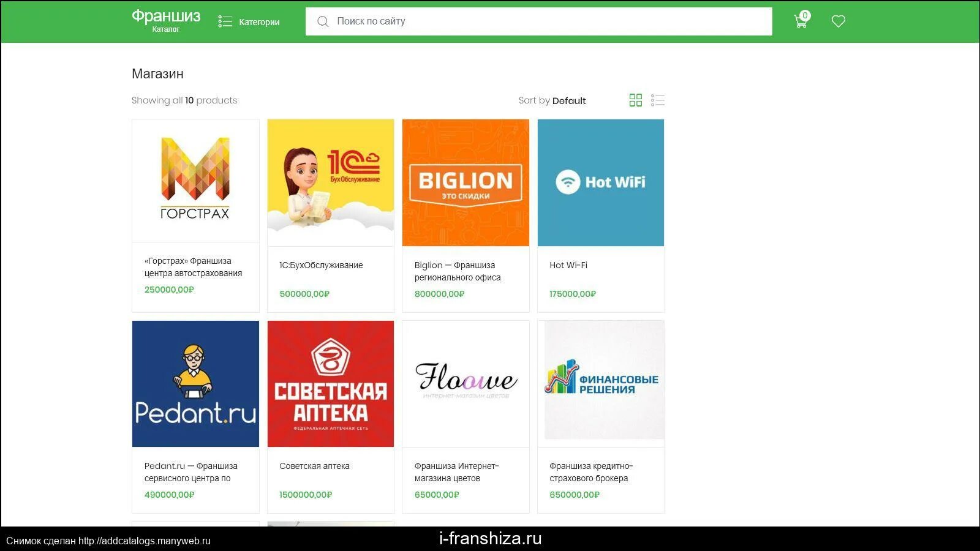Open the Горстрах product image
This screenshot has width=980, height=551.
(195, 181)
